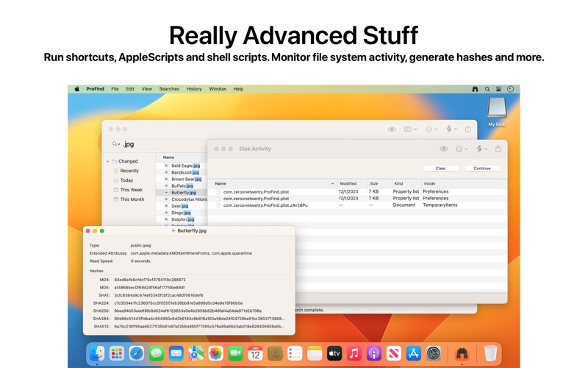Click the Spotlight search icon in menu bar
Image resolution: width=588 pixels, height=368 pixels.
point(487,89)
